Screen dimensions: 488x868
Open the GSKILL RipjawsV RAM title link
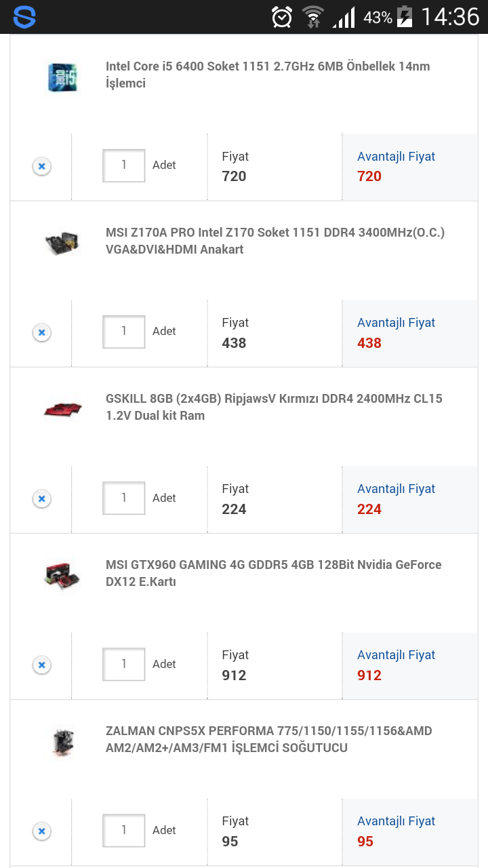click(x=273, y=407)
